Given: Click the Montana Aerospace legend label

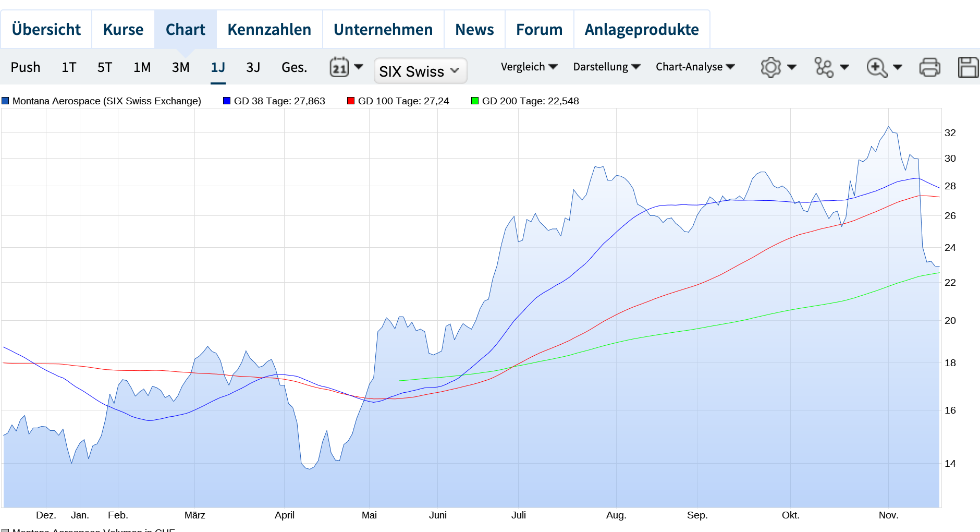Looking at the screenshot, I should (106, 101).
